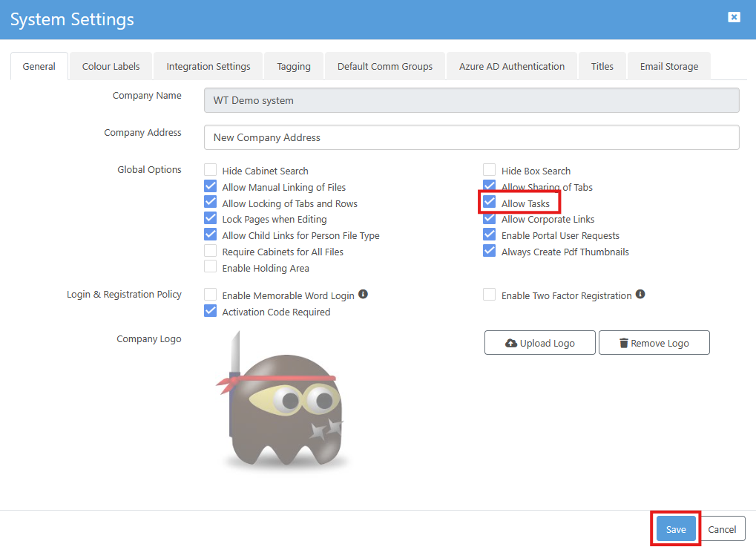Go to the Tagging tab
The height and width of the screenshot is (547, 756).
coord(294,67)
